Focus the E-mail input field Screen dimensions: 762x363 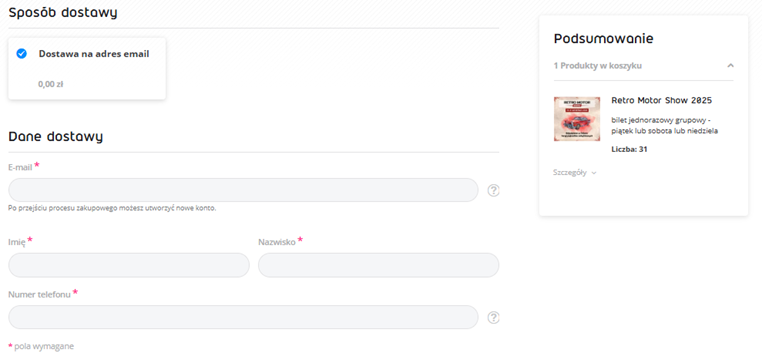pyautogui.click(x=243, y=190)
